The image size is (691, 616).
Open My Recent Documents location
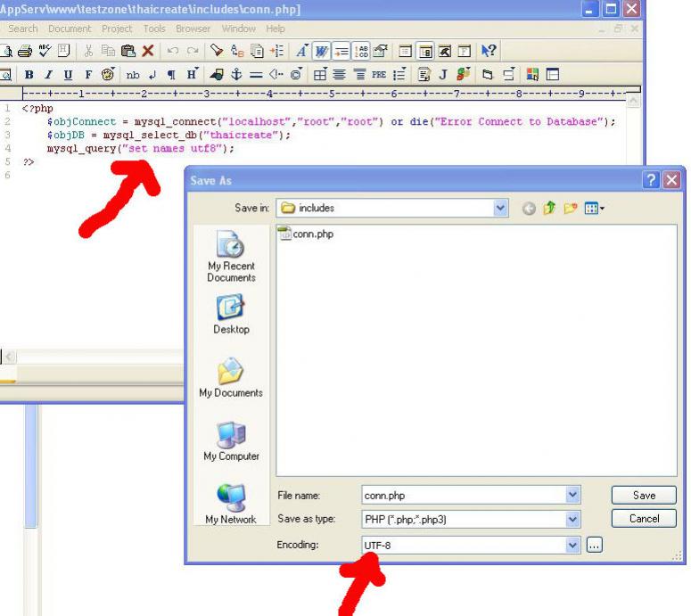click(x=231, y=257)
